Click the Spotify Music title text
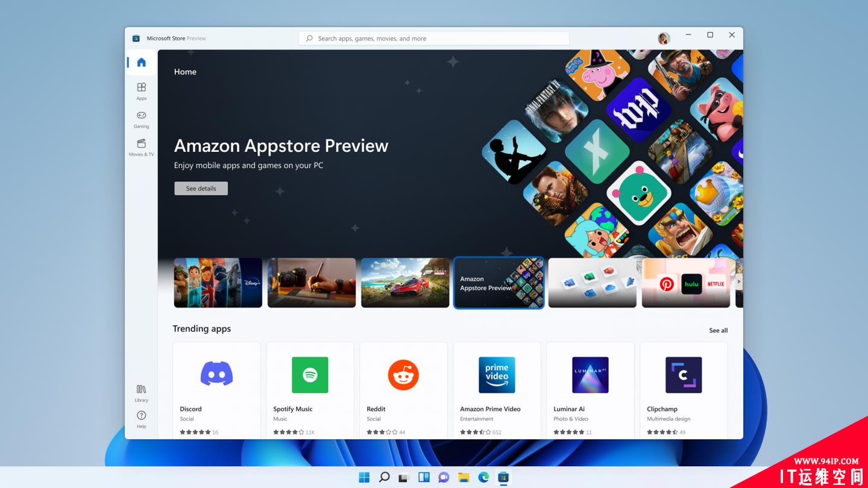This screenshot has height=488, width=868. pos(293,409)
